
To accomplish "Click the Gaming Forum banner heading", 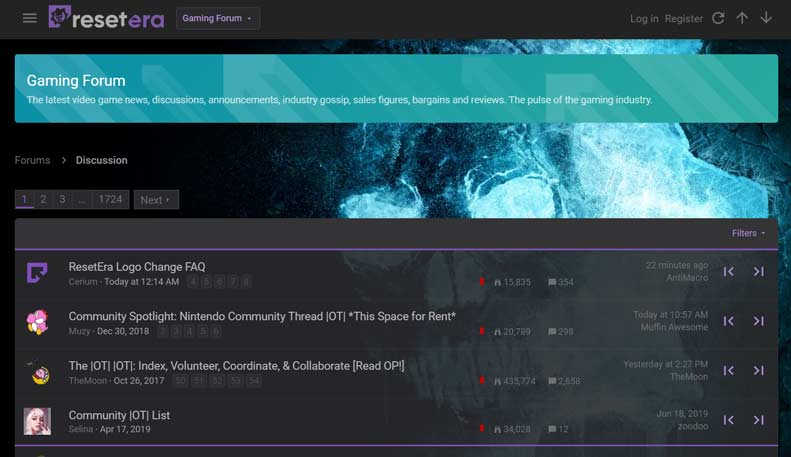I will click(76, 81).
